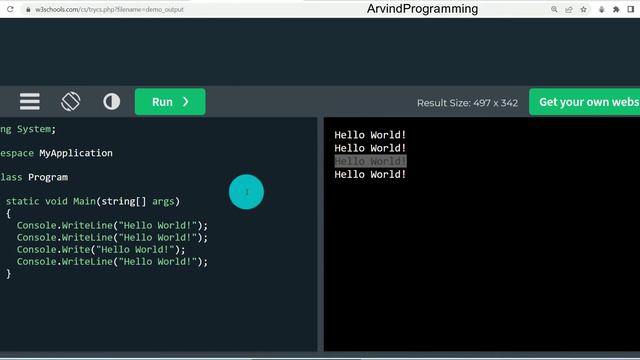The height and width of the screenshot is (360, 640).
Task: Open the hamburger menu icon
Action: pyautogui.click(x=30, y=102)
